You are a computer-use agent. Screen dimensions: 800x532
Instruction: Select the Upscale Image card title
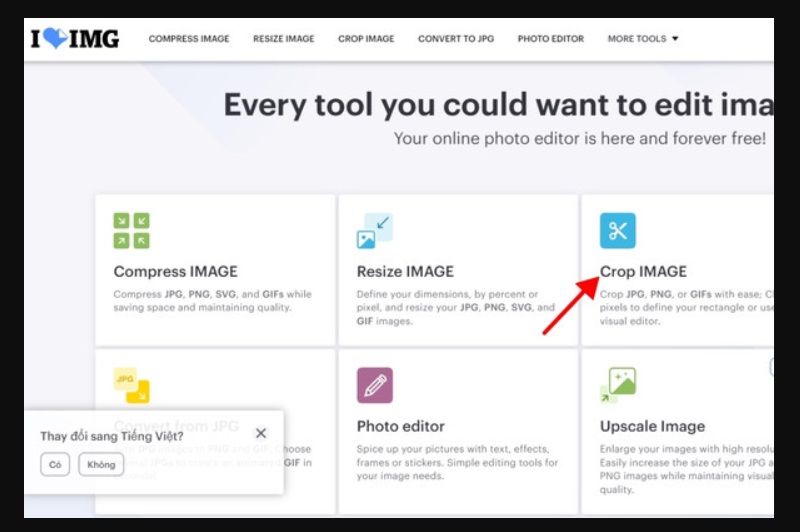[x=652, y=426]
